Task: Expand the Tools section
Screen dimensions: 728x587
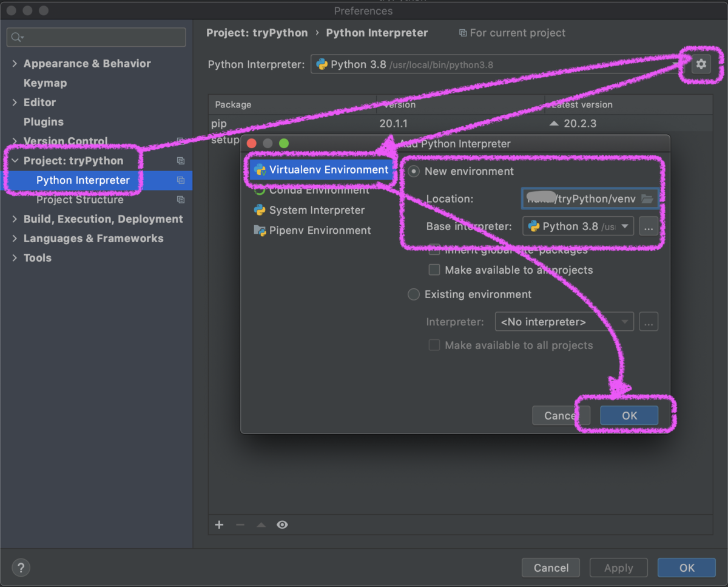Action: tap(15, 258)
